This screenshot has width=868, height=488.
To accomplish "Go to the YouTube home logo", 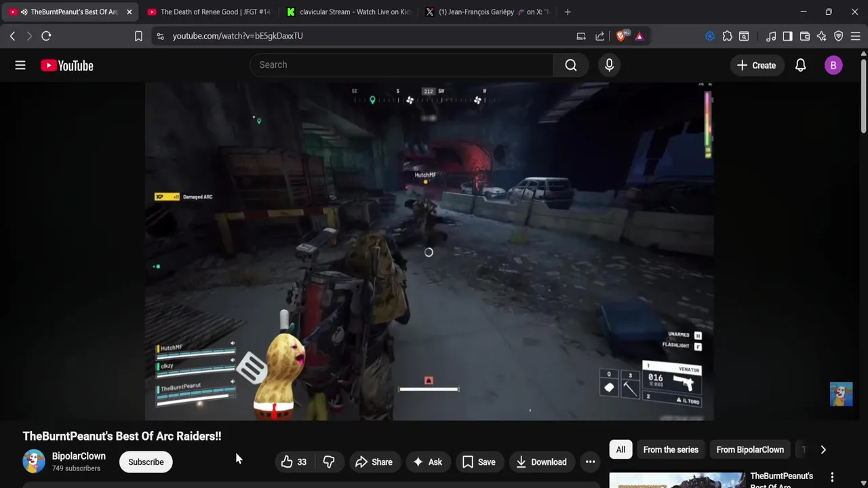I will point(66,65).
